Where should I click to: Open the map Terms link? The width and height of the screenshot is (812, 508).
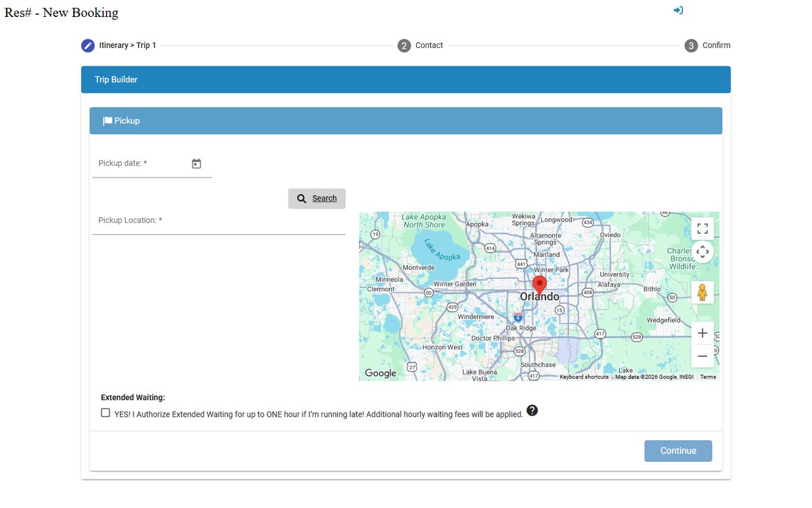(x=708, y=377)
